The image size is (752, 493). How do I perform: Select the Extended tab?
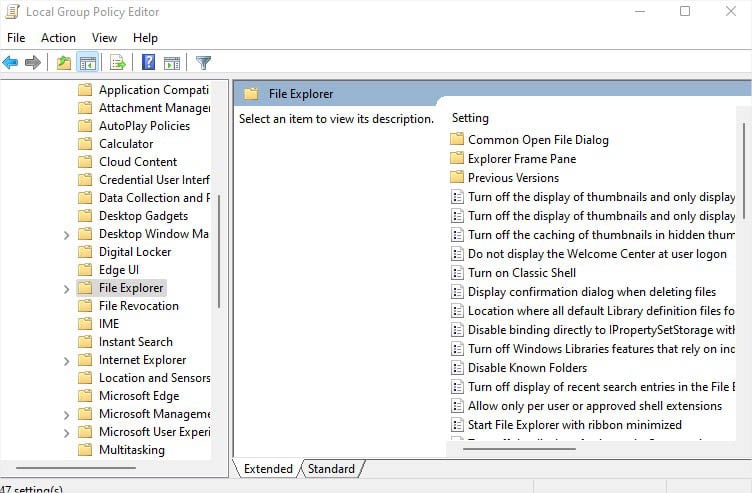click(x=268, y=469)
